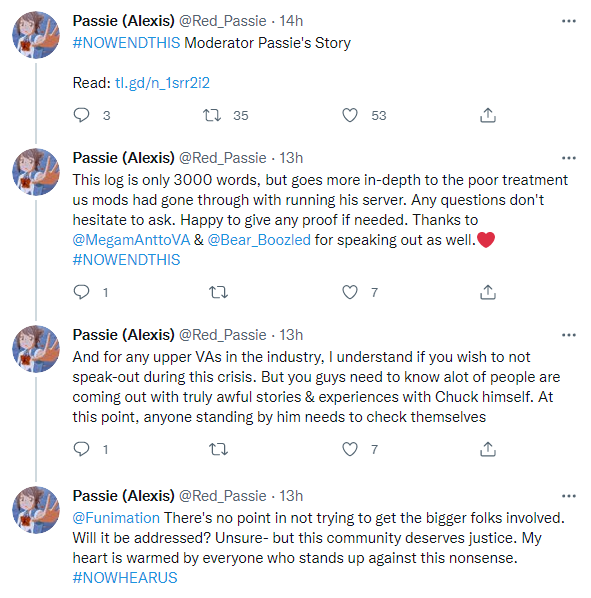591x598 pixels.
Task: Share the tweet mentioning @Bear_Boozled
Action: tap(488, 292)
